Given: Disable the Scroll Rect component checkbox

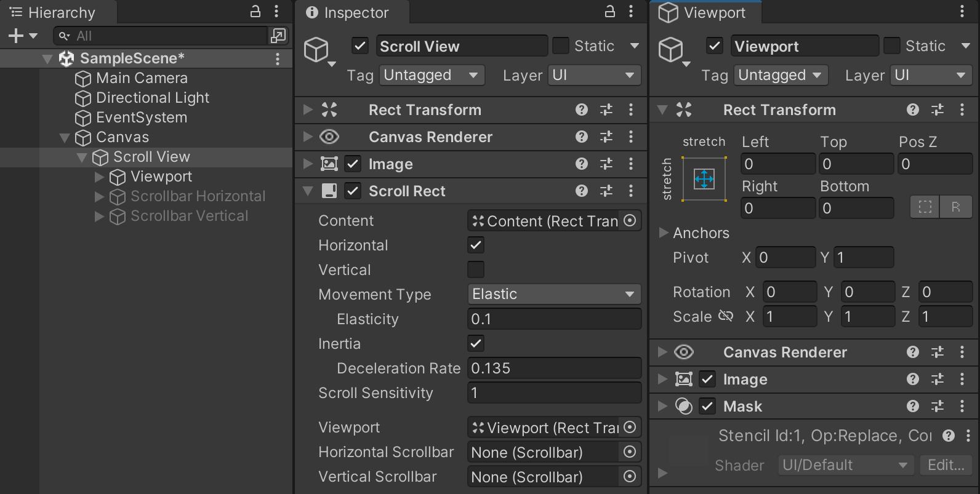Looking at the screenshot, I should click(353, 191).
